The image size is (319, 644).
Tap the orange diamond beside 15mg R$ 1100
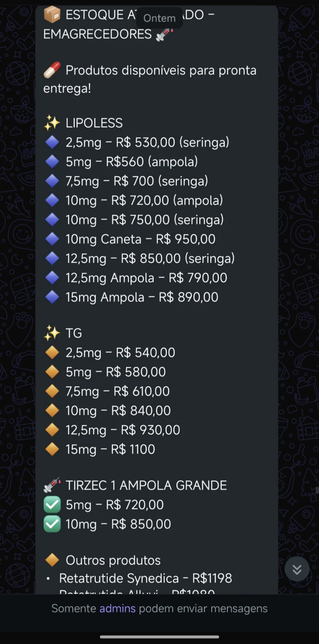pyautogui.click(x=52, y=449)
